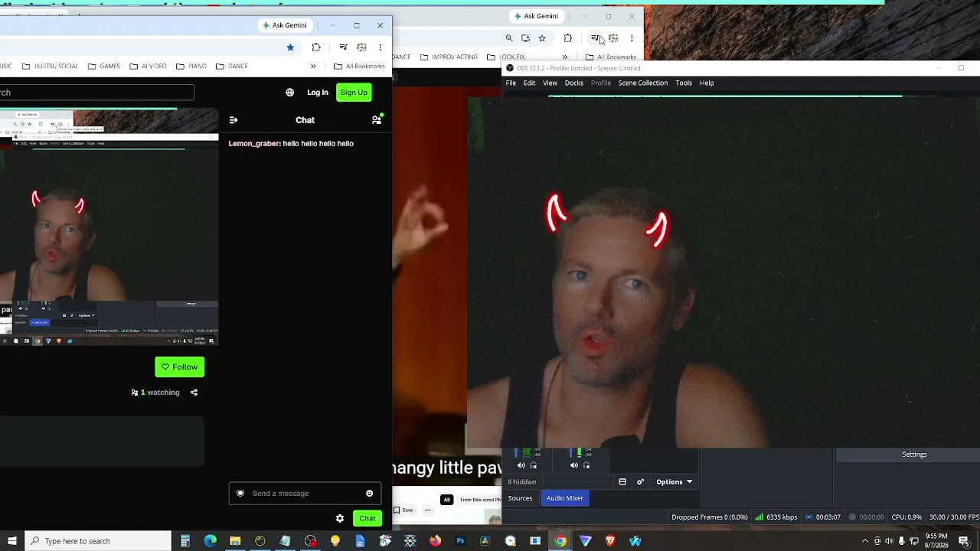Click the green Chat send button
Image resolution: width=980 pixels, height=551 pixels.
tap(367, 519)
